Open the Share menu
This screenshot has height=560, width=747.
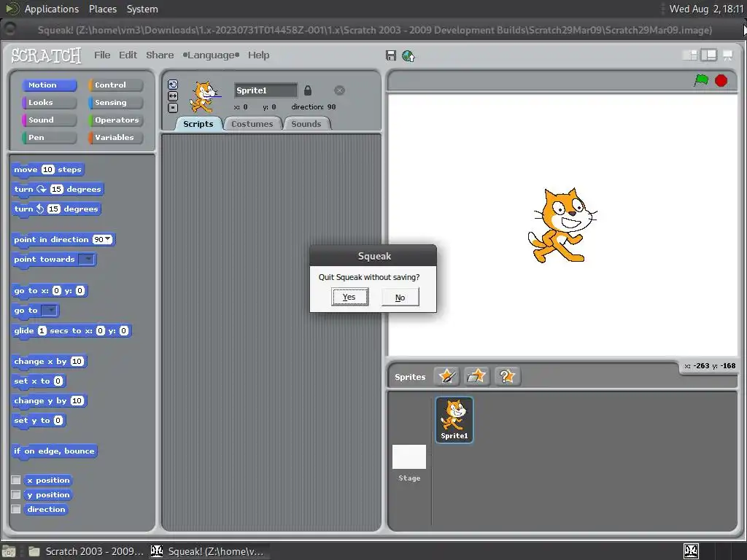160,55
